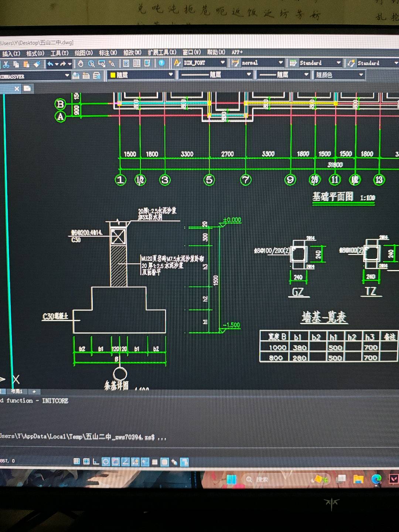The height and width of the screenshot is (532, 399).
Task: Select the Zoom window tool
Action: tap(102, 64)
